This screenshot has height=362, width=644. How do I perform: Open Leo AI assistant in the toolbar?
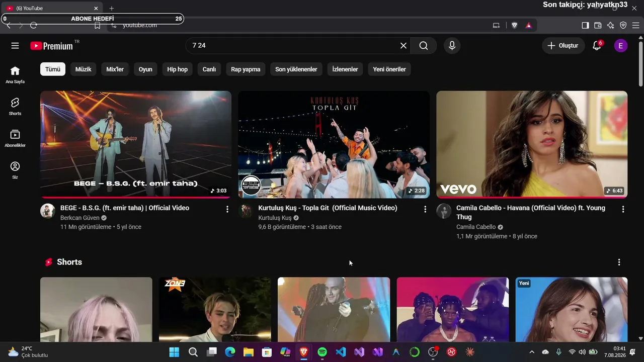tap(610, 25)
